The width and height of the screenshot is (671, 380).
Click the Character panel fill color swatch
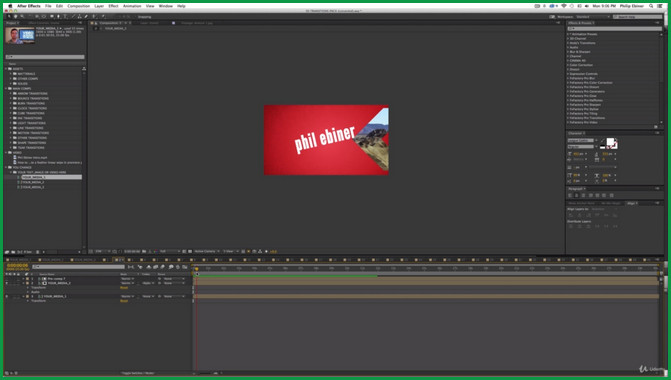[x=610, y=141]
